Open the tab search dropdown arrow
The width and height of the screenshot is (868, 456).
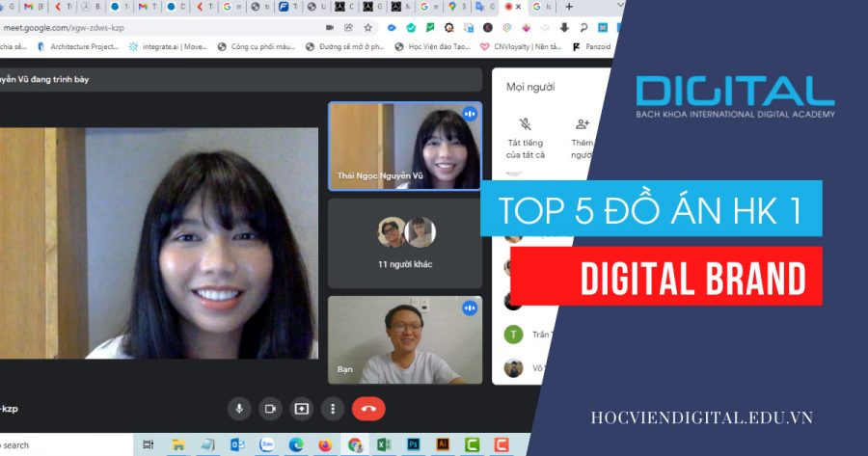[x=620, y=6]
